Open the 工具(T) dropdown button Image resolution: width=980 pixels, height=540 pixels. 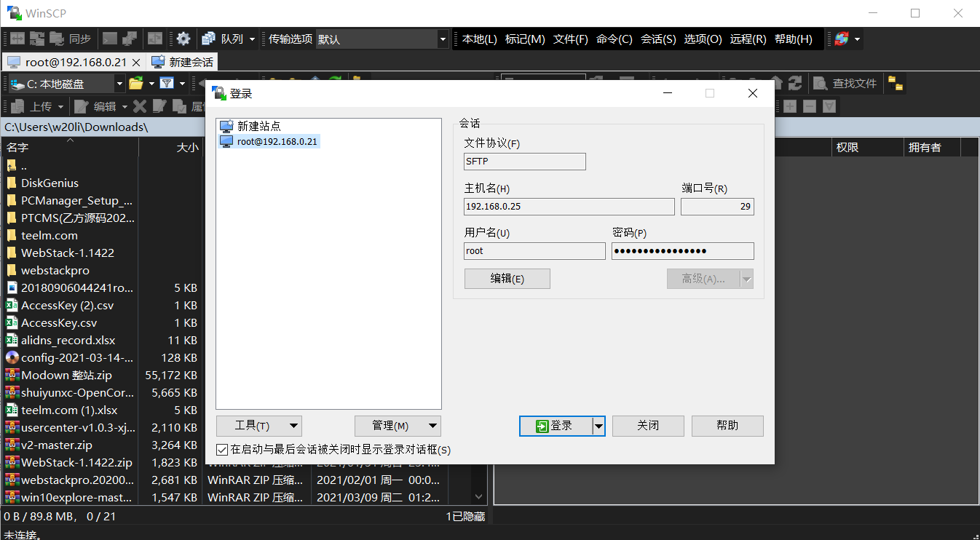[x=259, y=426]
